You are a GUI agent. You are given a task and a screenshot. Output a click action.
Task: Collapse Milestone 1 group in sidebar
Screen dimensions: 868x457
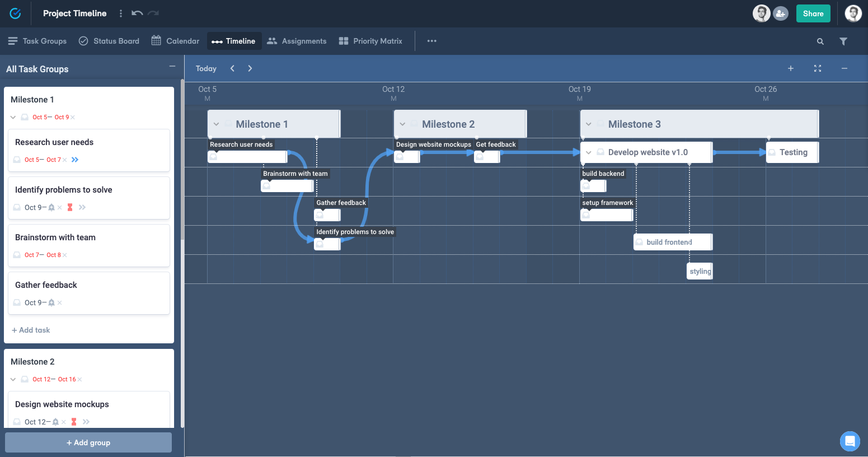click(13, 118)
